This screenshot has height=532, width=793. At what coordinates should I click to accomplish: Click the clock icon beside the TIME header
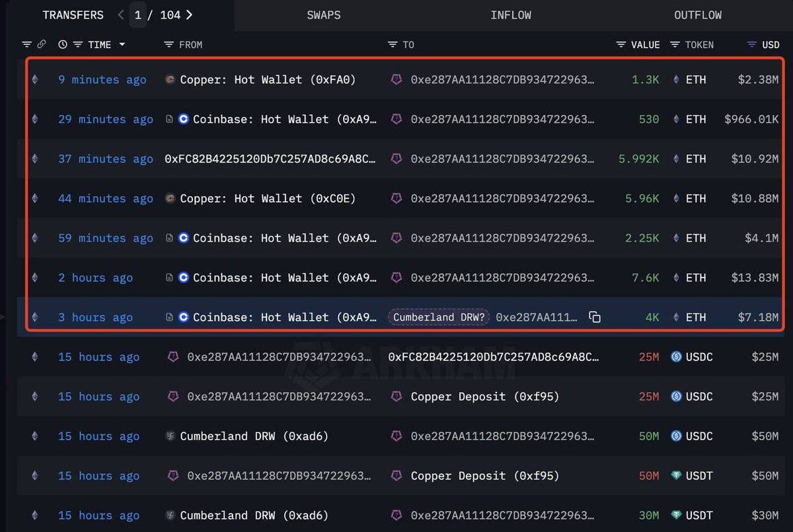pos(63,44)
